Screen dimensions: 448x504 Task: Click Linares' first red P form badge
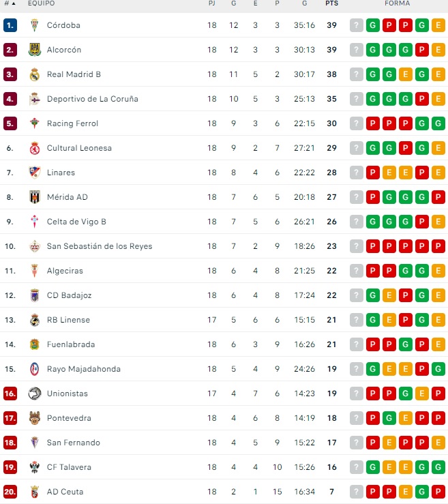pyautogui.click(x=372, y=173)
